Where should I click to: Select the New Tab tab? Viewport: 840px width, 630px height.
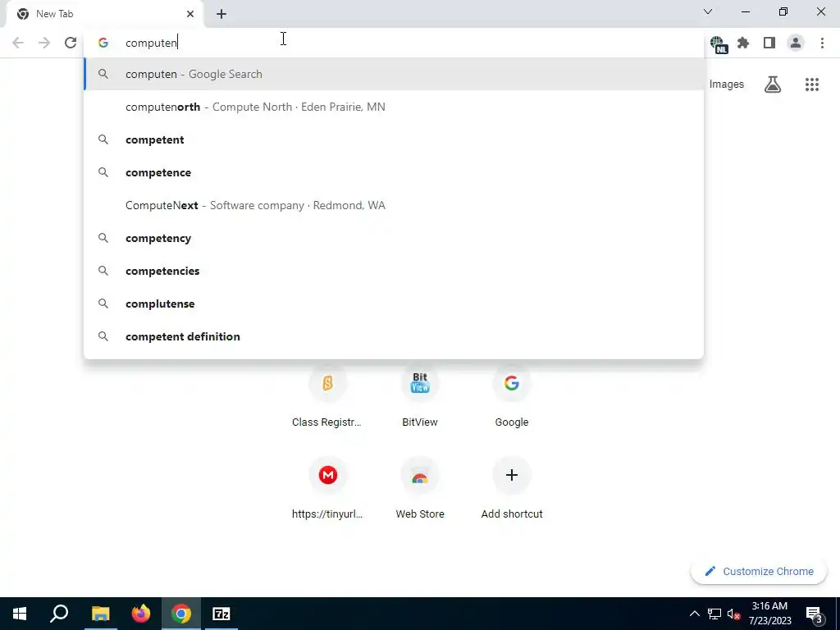(104, 14)
